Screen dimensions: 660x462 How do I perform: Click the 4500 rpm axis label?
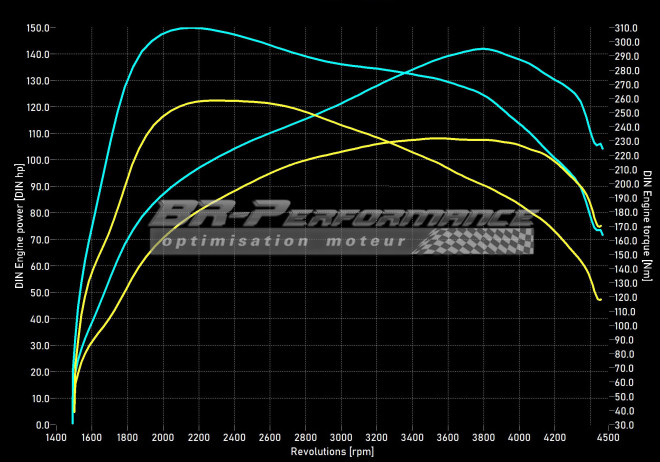click(x=608, y=438)
